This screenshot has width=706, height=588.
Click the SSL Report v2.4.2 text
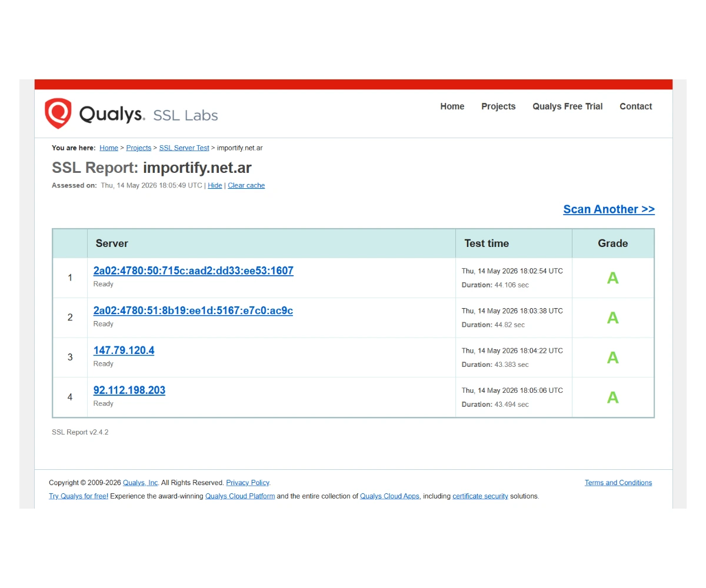80,432
